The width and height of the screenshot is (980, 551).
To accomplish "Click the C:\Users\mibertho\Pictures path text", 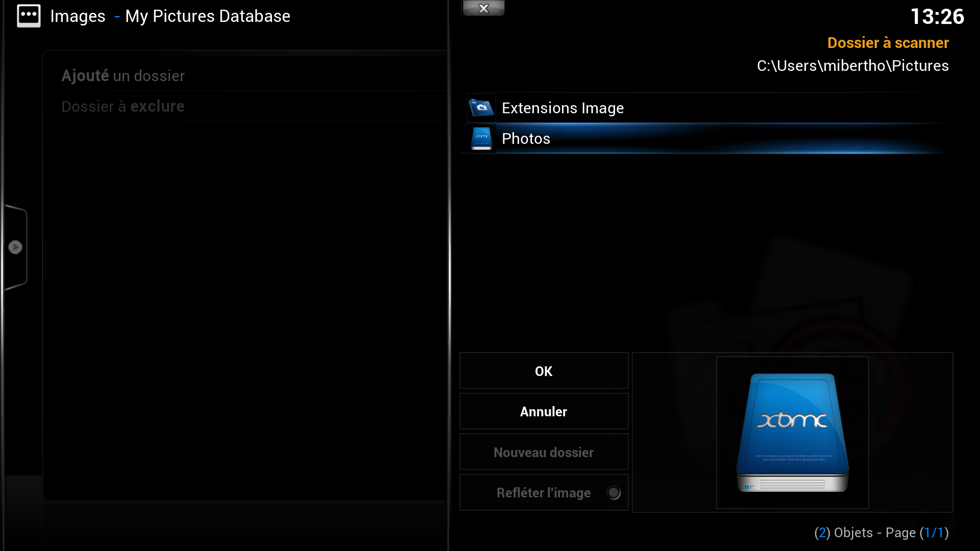I will (852, 66).
